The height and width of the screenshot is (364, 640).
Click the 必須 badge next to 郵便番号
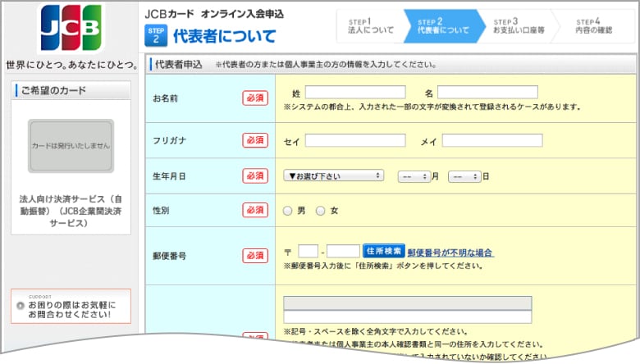pyautogui.click(x=255, y=256)
